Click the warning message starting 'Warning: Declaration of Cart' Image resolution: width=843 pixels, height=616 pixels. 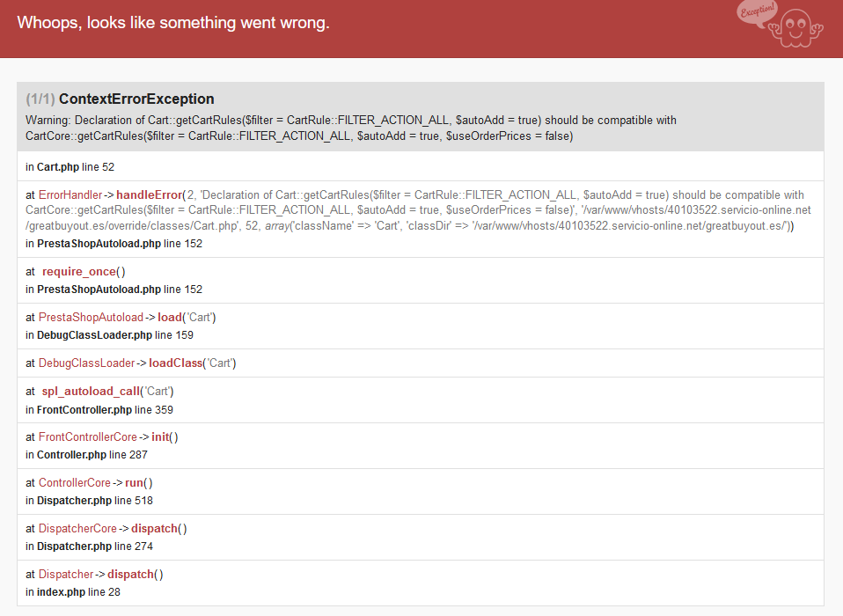(350, 128)
